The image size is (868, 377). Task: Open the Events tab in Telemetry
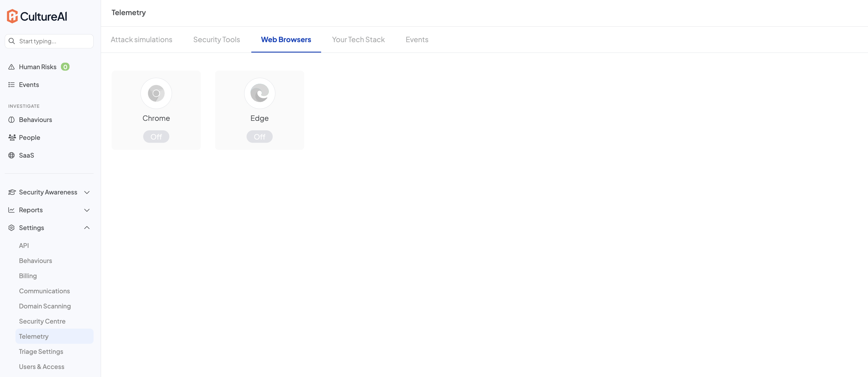pos(417,40)
